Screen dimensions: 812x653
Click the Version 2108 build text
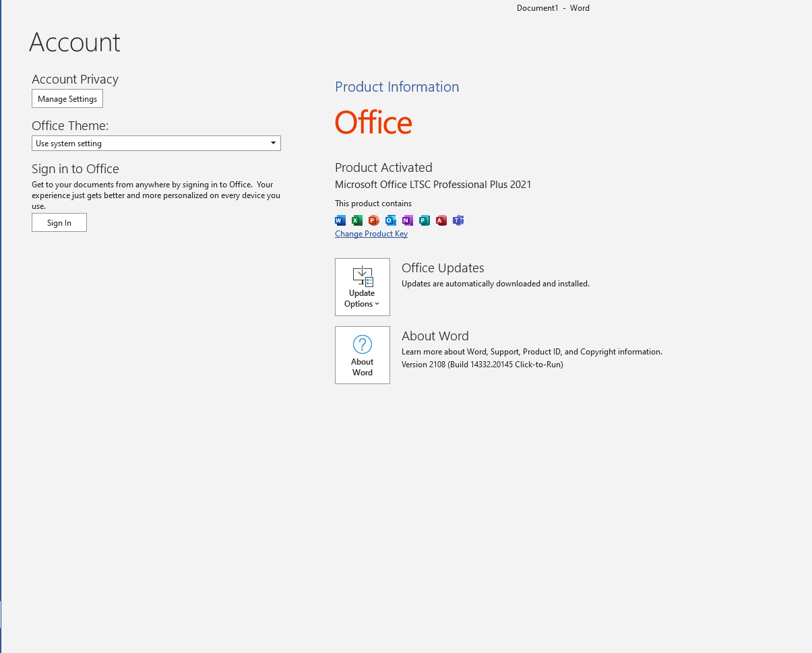click(x=482, y=365)
